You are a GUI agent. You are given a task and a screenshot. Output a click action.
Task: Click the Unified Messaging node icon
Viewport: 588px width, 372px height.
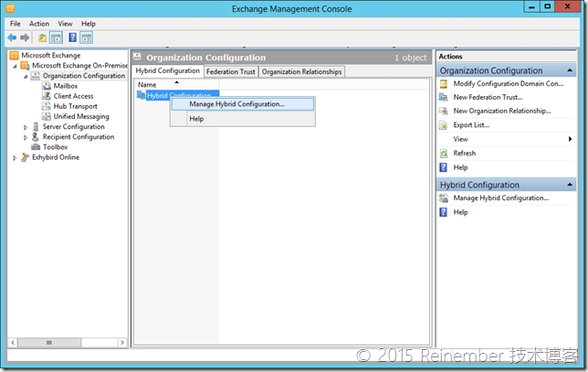(x=47, y=116)
